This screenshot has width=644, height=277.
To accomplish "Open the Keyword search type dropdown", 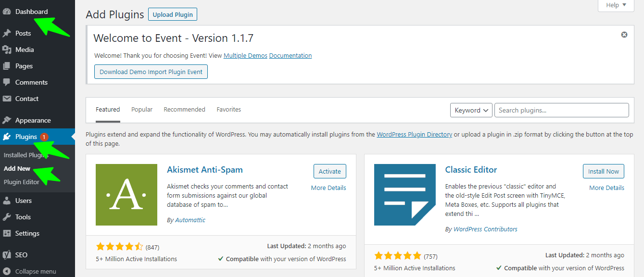I will click(x=471, y=110).
